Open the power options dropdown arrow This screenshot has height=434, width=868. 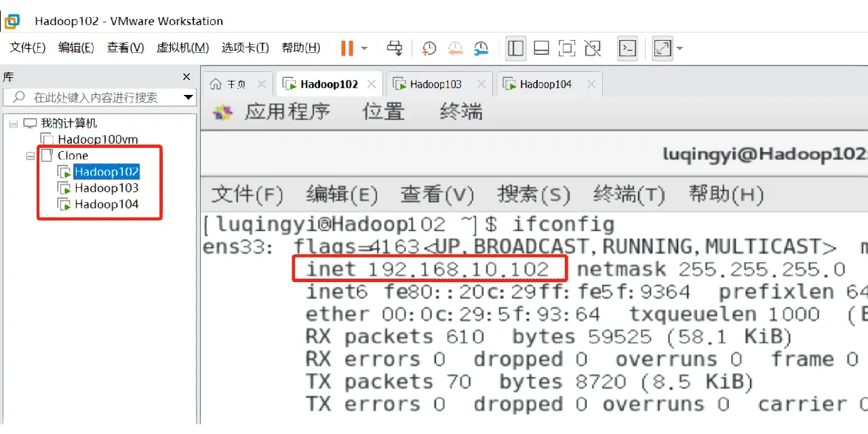click(364, 48)
